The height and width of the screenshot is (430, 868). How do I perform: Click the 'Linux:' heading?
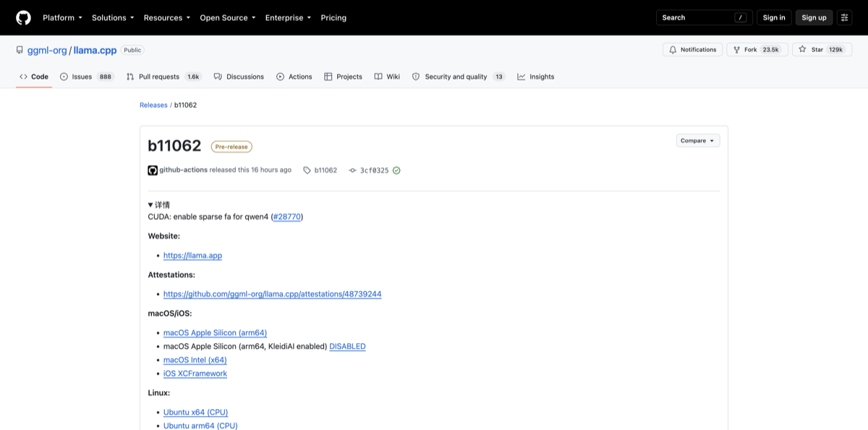pyautogui.click(x=159, y=392)
